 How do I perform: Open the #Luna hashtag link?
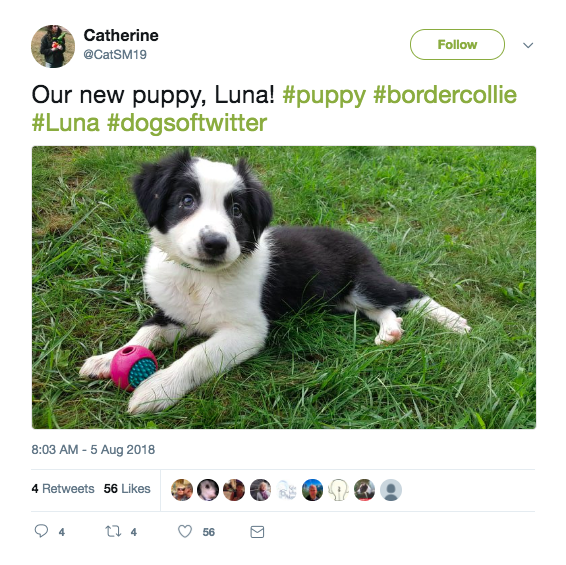click(x=65, y=123)
